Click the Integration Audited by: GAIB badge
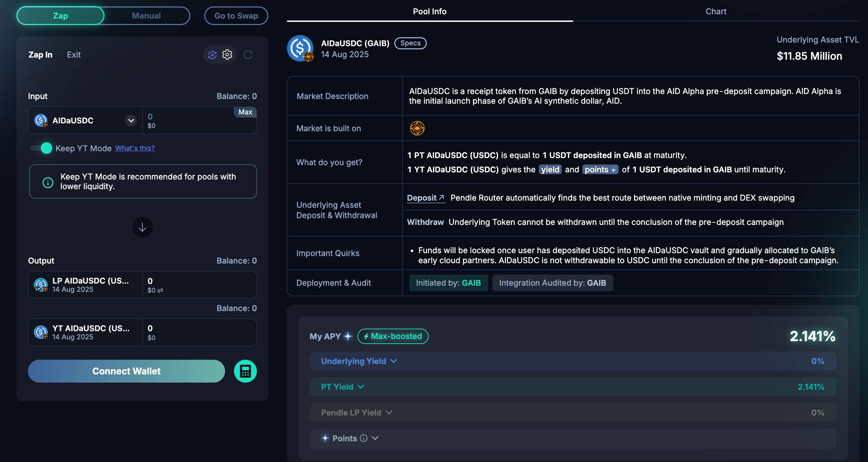 552,283
